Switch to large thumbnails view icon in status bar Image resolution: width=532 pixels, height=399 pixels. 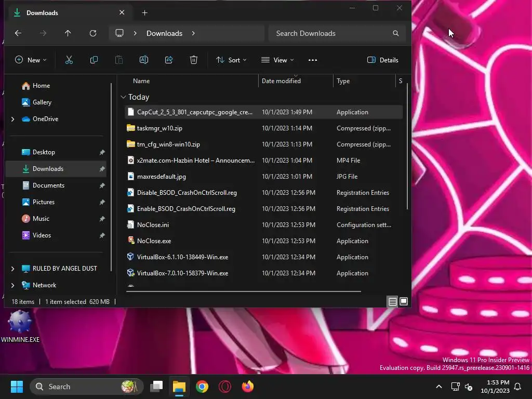point(403,301)
